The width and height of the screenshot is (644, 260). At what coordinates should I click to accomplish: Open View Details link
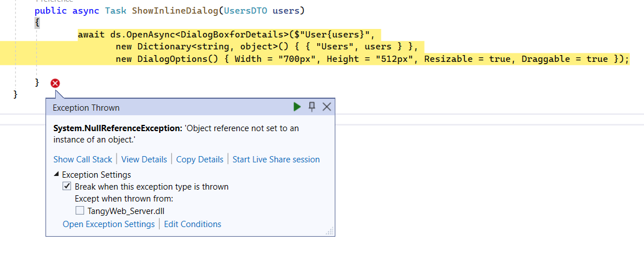(x=144, y=160)
